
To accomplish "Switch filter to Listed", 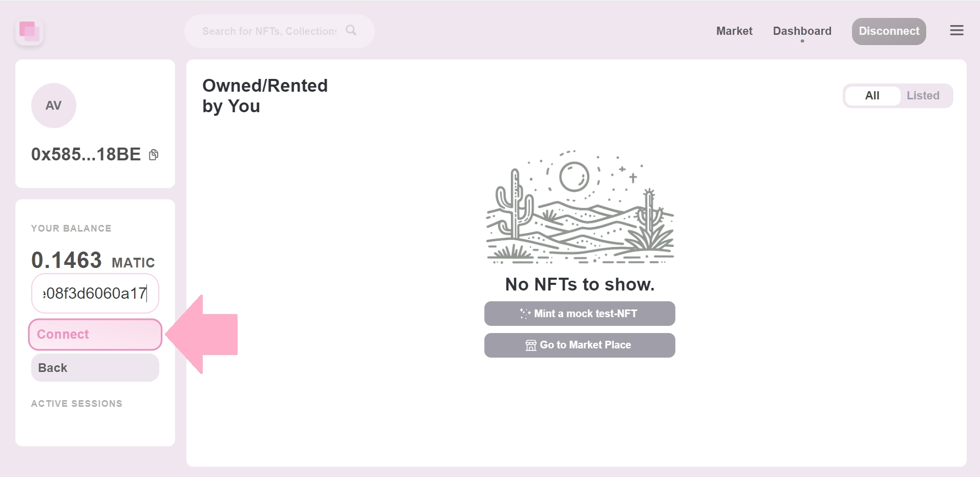I will point(923,96).
